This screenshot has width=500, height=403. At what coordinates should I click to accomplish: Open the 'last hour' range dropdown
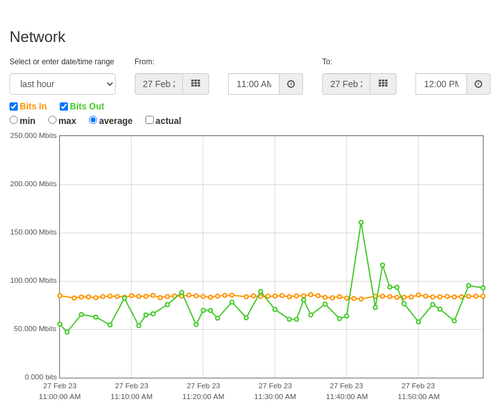(x=63, y=84)
